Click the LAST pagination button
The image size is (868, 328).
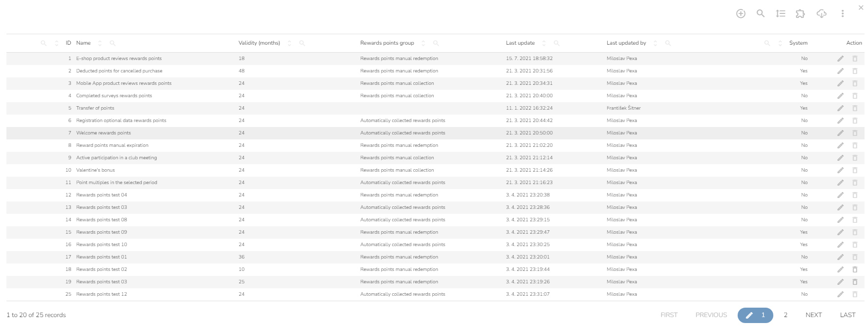click(x=848, y=315)
